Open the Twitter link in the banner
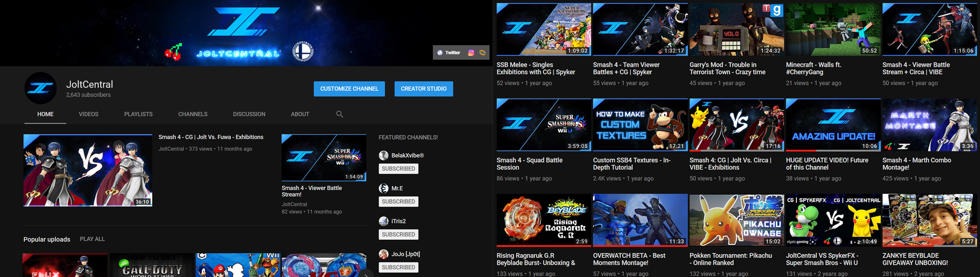Image resolution: width=980 pixels, height=277 pixels. pos(448,53)
